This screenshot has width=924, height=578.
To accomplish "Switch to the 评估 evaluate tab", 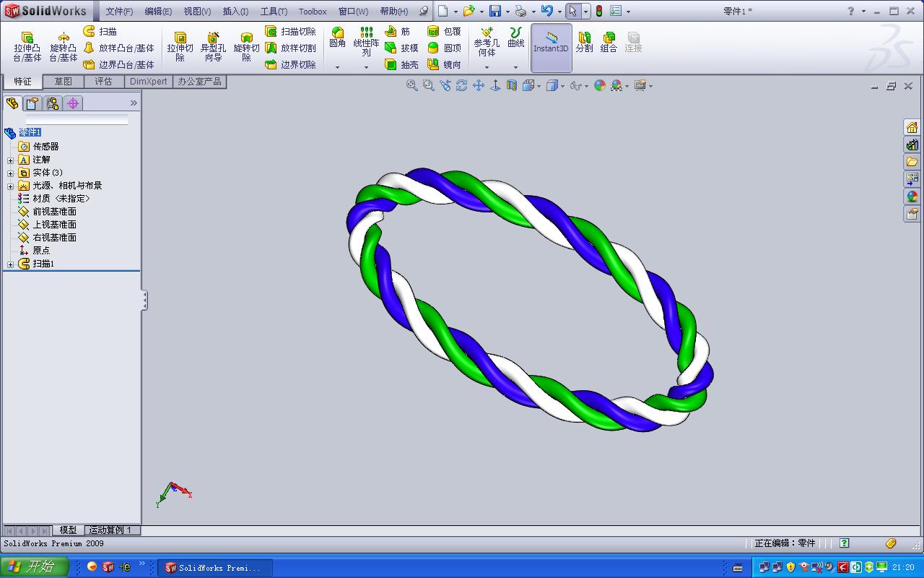I will click(104, 82).
